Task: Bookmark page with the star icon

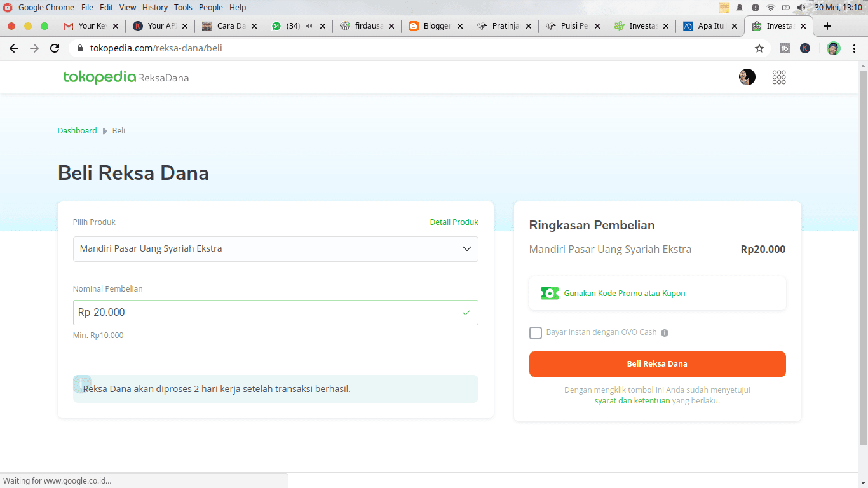Action: (x=759, y=48)
